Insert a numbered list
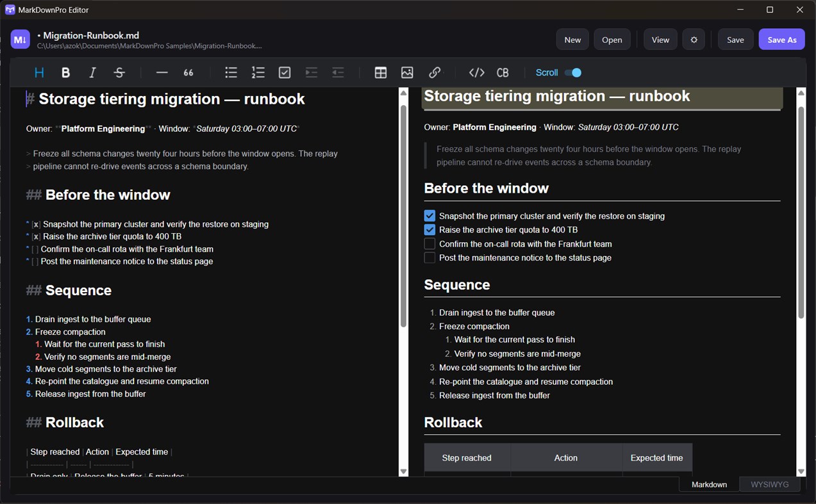The width and height of the screenshot is (816, 504). coord(258,72)
